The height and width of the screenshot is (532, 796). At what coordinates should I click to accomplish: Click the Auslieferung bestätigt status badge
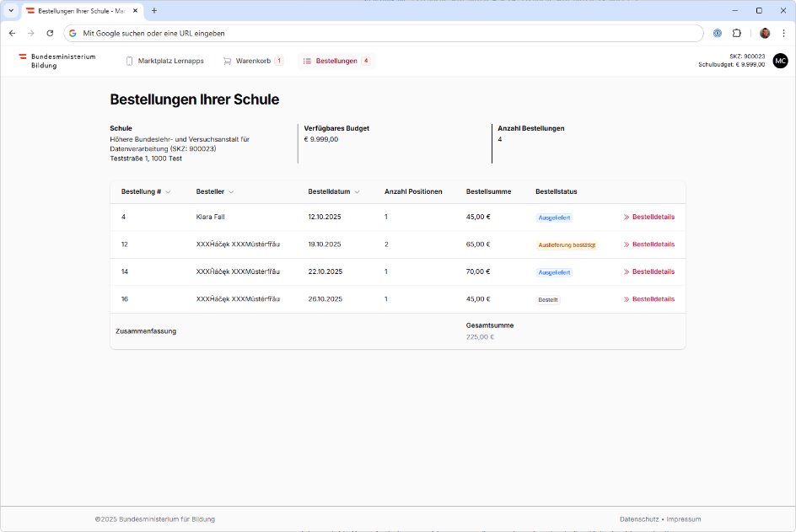(x=567, y=245)
